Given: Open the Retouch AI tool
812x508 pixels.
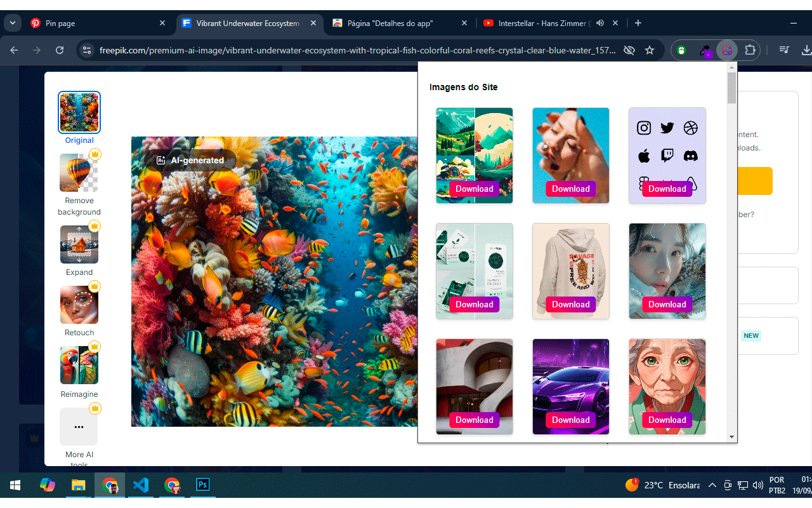Looking at the screenshot, I should (x=79, y=304).
